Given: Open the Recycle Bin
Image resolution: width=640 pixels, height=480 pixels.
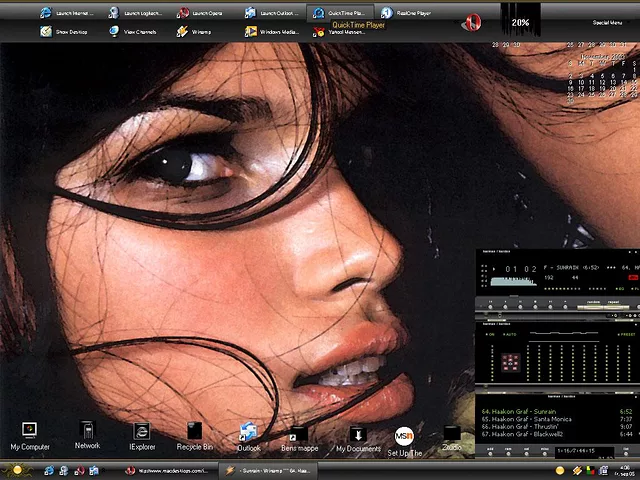Looking at the screenshot, I should click(x=194, y=431).
